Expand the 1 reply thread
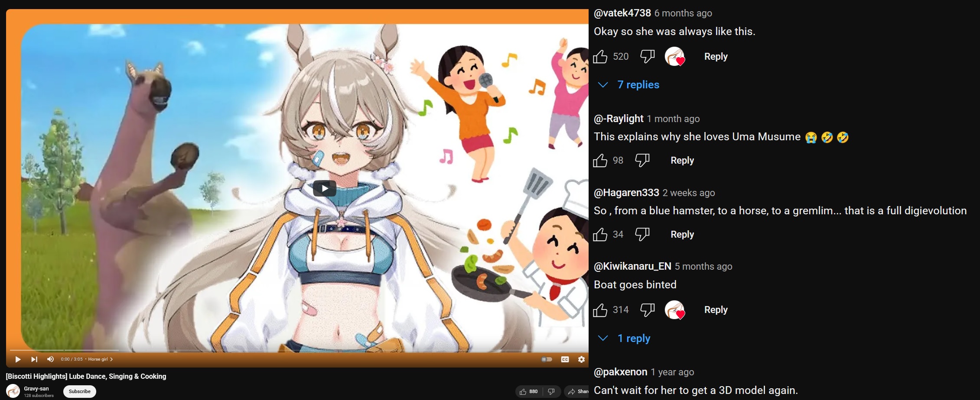The height and width of the screenshot is (400, 980). click(x=624, y=338)
